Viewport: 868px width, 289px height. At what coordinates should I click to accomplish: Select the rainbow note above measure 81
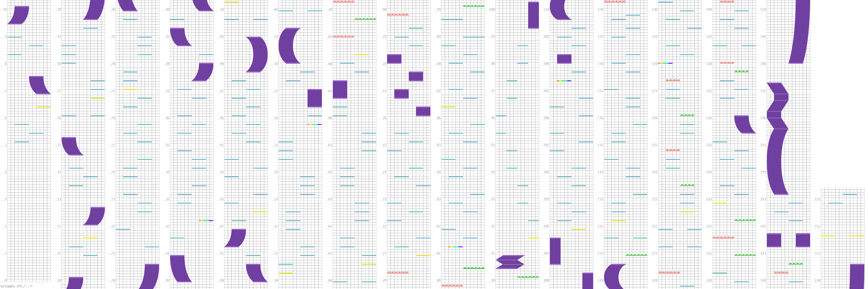[x=456, y=247]
